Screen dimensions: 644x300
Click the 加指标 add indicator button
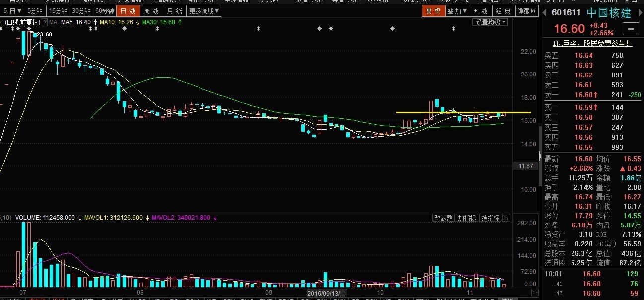(x=467, y=218)
